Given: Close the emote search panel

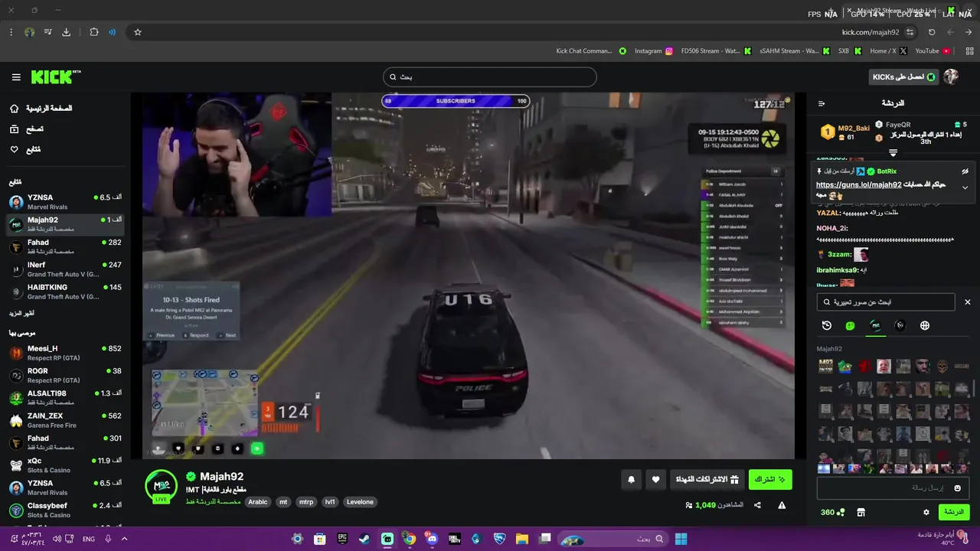Looking at the screenshot, I should 967,302.
